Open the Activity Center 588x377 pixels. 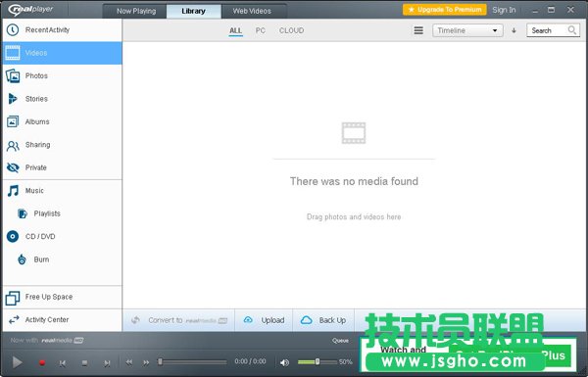[x=63, y=319]
